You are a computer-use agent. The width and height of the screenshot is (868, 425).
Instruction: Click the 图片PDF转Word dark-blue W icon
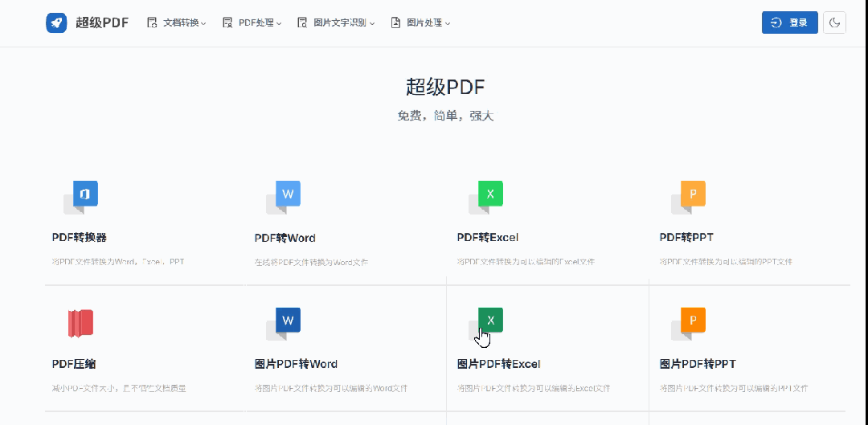284,324
